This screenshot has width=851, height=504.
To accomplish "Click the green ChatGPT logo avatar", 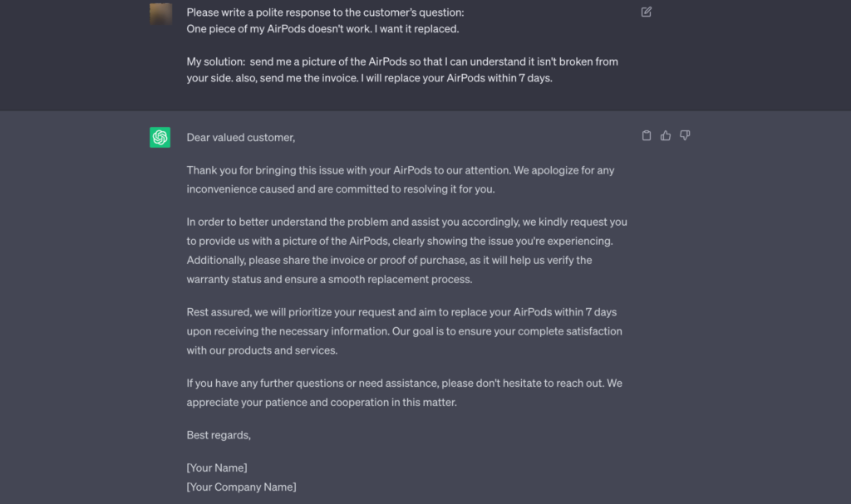I will (x=160, y=137).
